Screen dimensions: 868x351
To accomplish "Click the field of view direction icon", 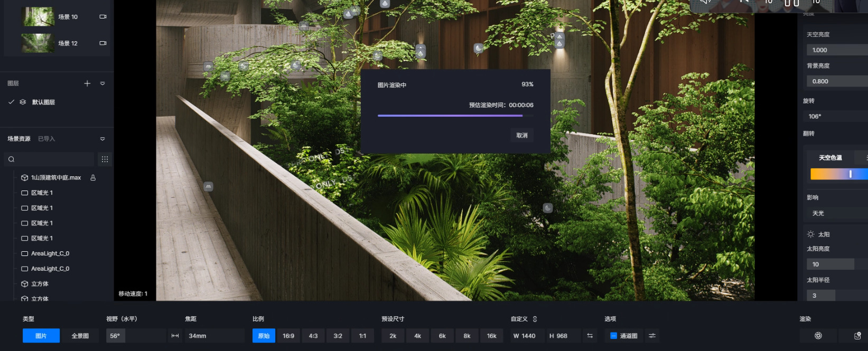I will pos(175,336).
